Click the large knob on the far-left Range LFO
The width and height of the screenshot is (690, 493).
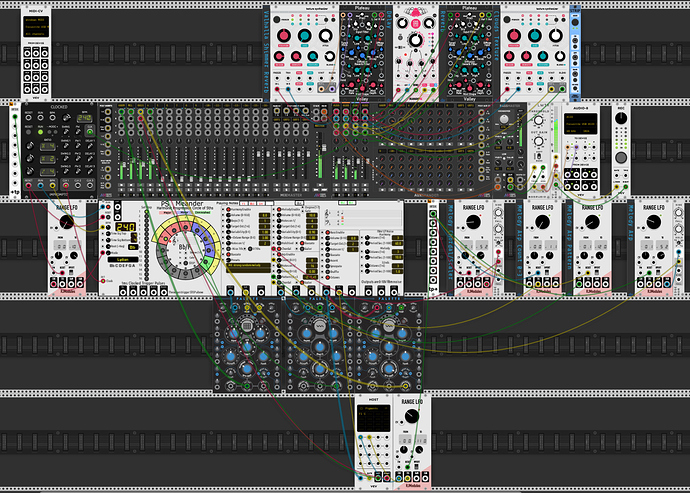pyautogui.click(x=67, y=222)
